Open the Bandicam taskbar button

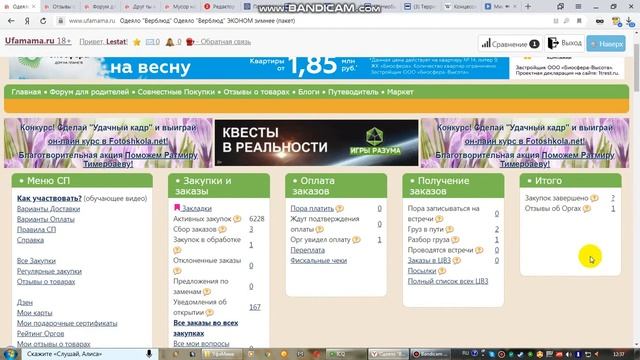[429, 354]
